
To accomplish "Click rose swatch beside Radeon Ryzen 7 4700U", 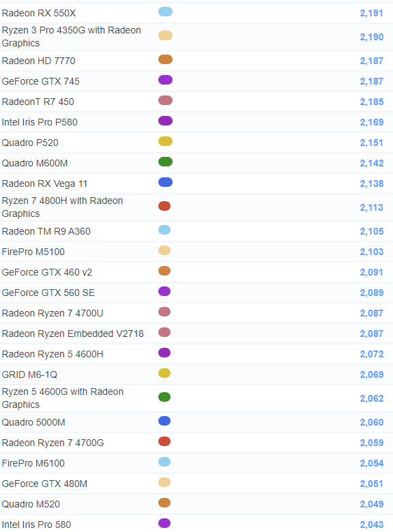I will click(164, 312).
